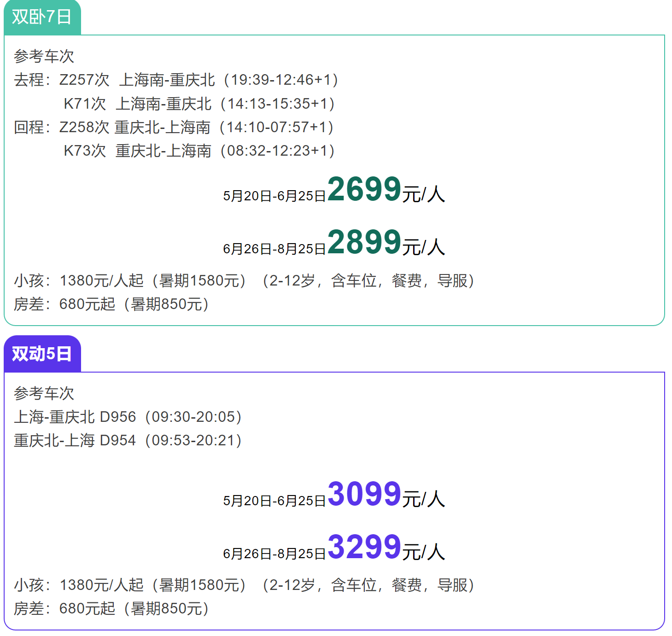Click the 2699 price value
Viewport: 672px width, 636px height.
(x=364, y=189)
